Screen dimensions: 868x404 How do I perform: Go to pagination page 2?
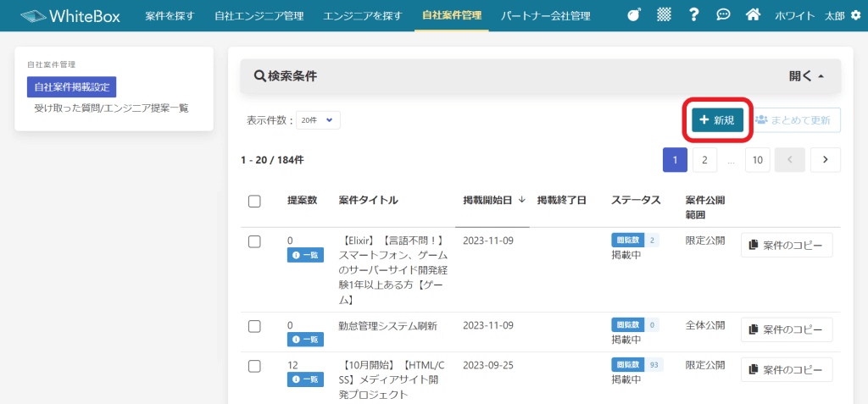(x=704, y=160)
